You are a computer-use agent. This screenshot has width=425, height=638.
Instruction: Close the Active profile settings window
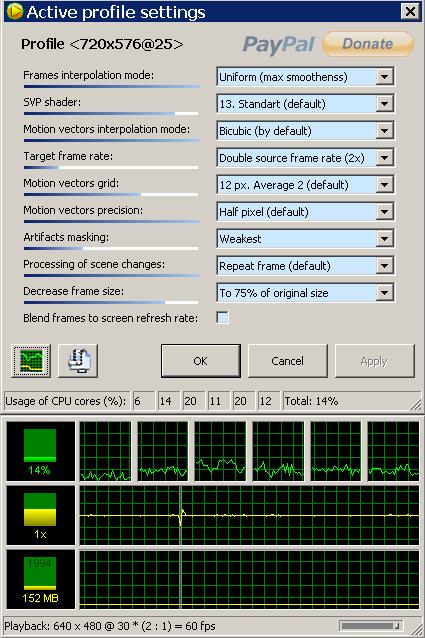(410, 11)
